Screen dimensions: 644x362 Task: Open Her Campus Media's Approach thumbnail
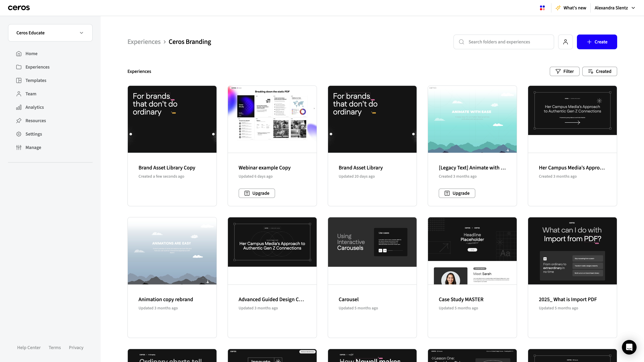coord(572,119)
